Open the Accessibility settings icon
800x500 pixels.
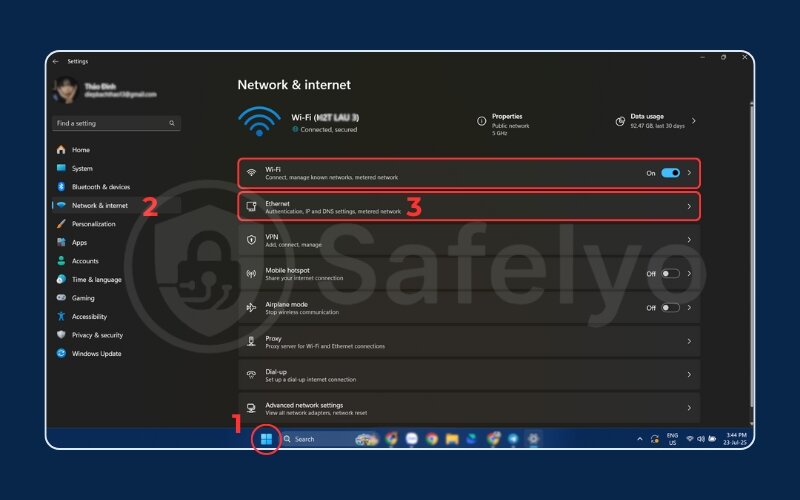(x=61, y=316)
